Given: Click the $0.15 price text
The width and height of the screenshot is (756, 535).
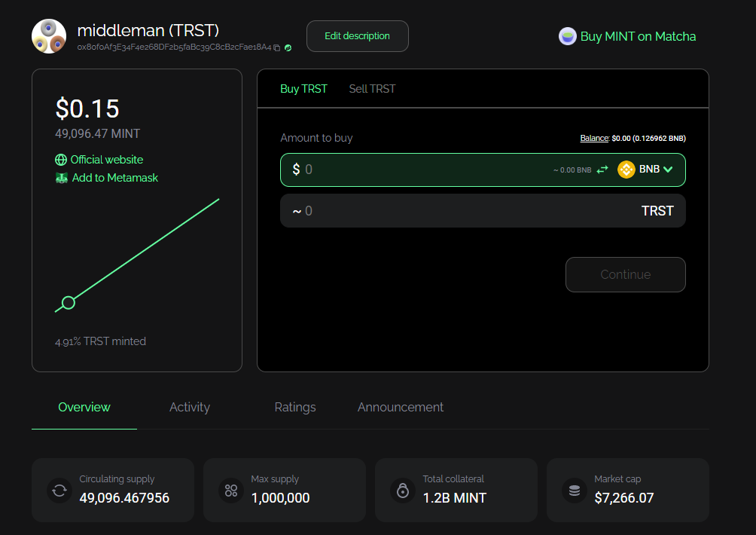Looking at the screenshot, I should coord(87,109).
